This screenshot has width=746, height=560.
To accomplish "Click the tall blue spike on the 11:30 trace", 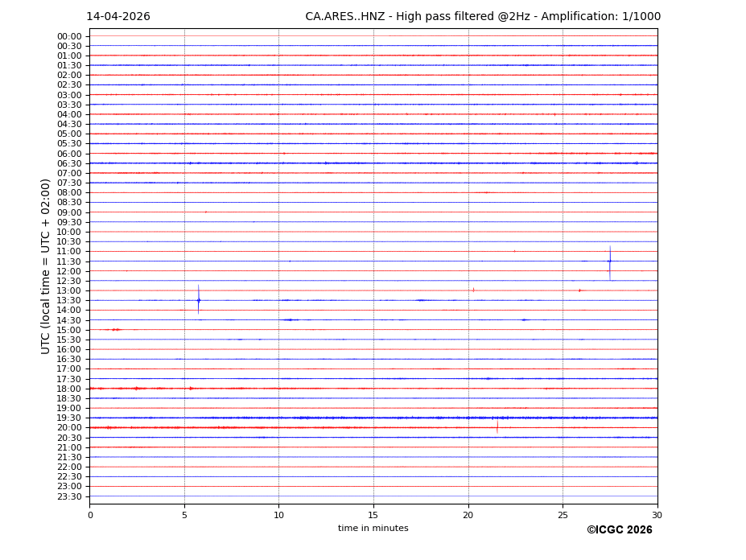I will (609, 261).
